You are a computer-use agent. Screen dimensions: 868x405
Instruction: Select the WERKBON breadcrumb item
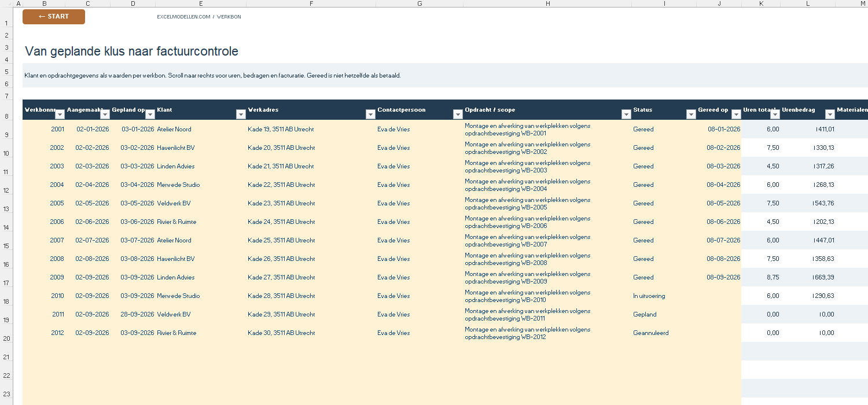coord(229,17)
